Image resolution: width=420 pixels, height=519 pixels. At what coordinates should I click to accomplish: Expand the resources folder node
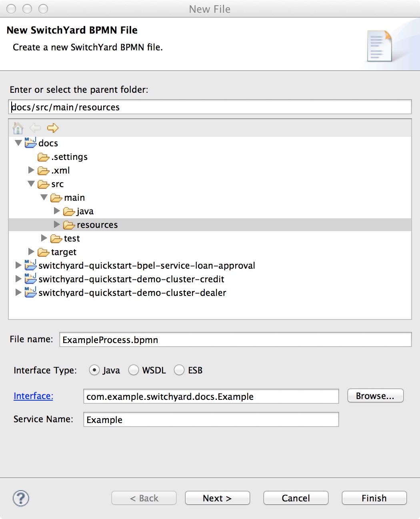tap(57, 225)
